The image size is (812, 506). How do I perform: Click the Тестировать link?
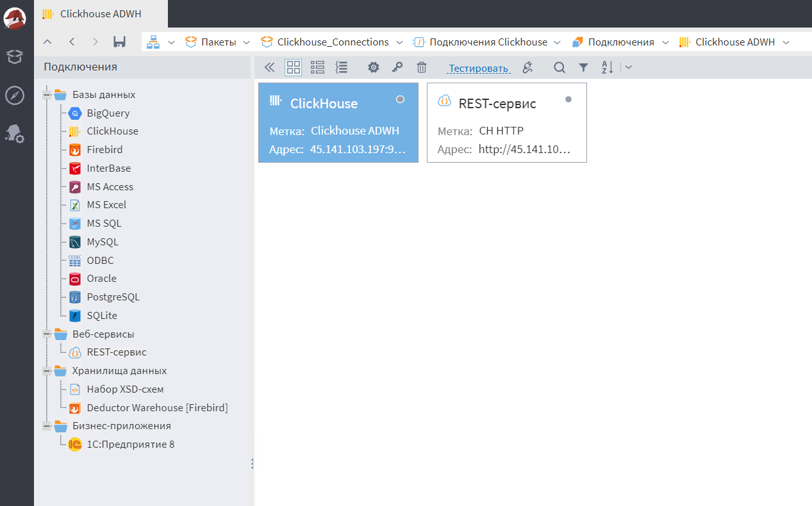[x=479, y=69]
